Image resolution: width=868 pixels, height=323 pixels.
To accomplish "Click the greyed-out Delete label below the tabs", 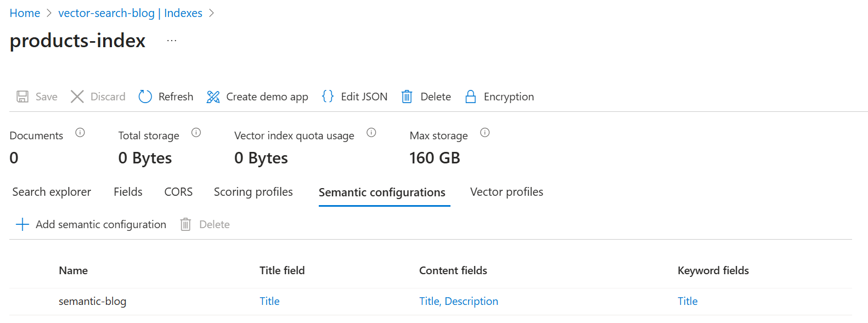I will tap(215, 224).
